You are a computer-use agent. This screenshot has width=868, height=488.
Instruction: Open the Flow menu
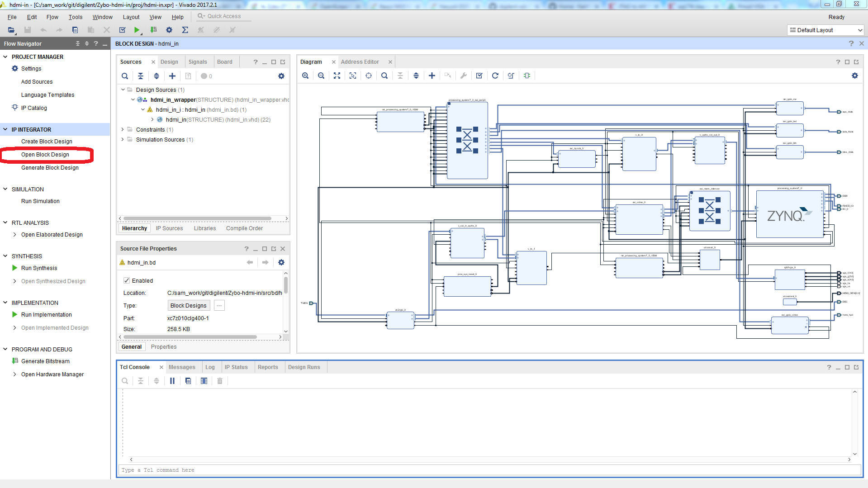pyautogui.click(x=52, y=17)
